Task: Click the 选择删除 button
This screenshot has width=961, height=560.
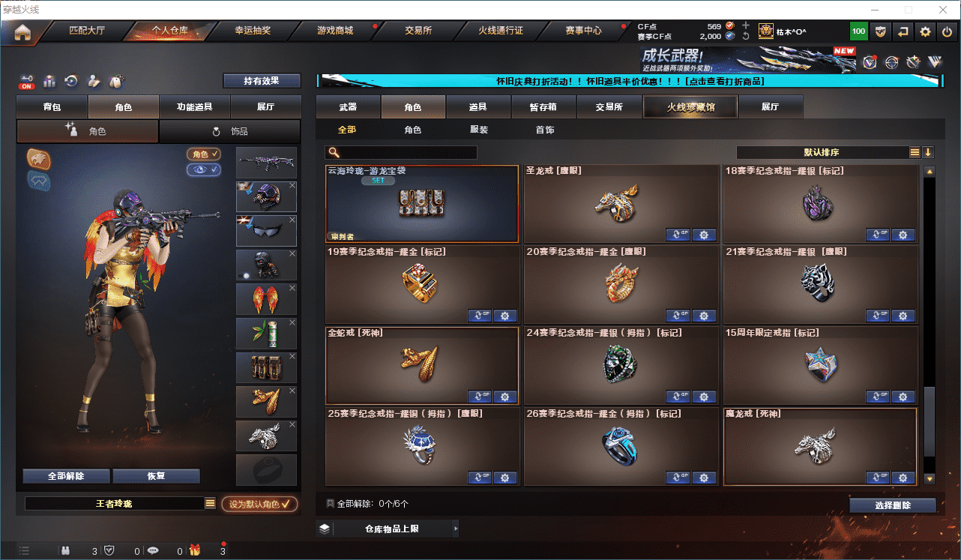Action: tap(893, 505)
